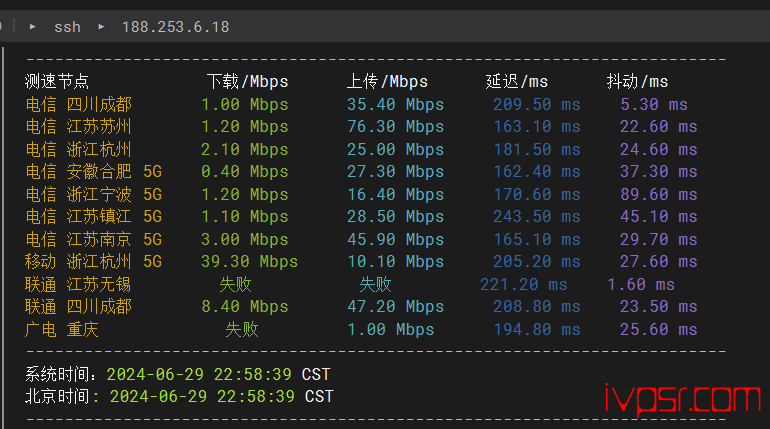Viewport: 770px width, 429px height.
Task: Click the 76.30 Mbps upload value
Action: [x=395, y=127]
